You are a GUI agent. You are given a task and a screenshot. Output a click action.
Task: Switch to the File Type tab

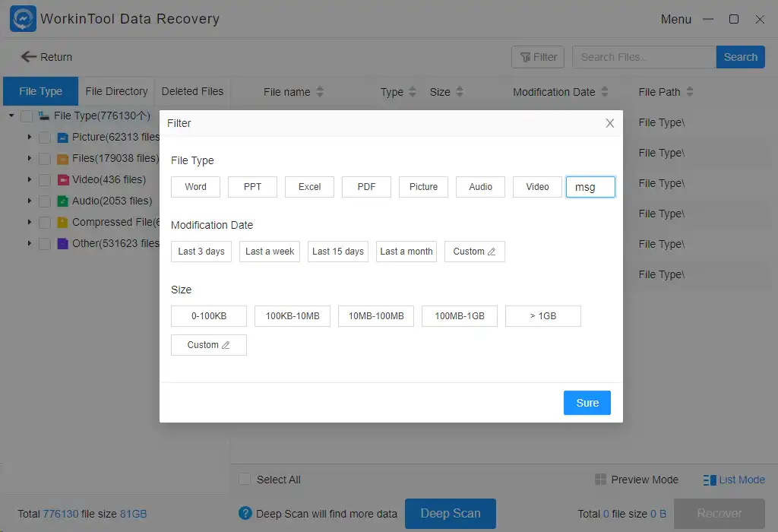[41, 91]
